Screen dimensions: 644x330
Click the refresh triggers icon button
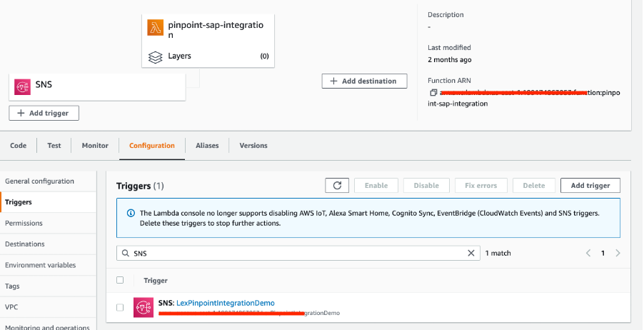click(x=337, y=185)
